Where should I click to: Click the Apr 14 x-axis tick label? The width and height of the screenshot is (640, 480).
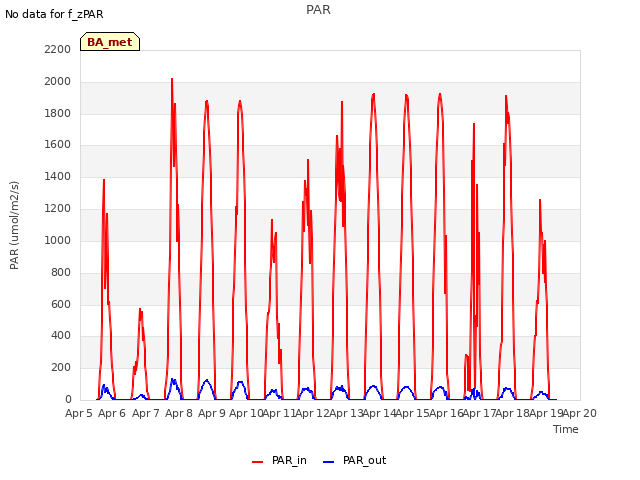(x=379, y=413)
